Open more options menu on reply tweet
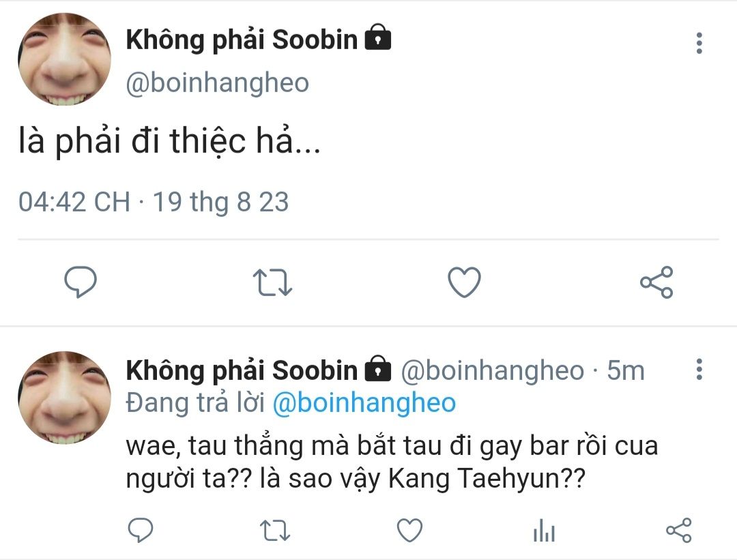The height and width of the screenshot is (560, 737). coord(699,370)
